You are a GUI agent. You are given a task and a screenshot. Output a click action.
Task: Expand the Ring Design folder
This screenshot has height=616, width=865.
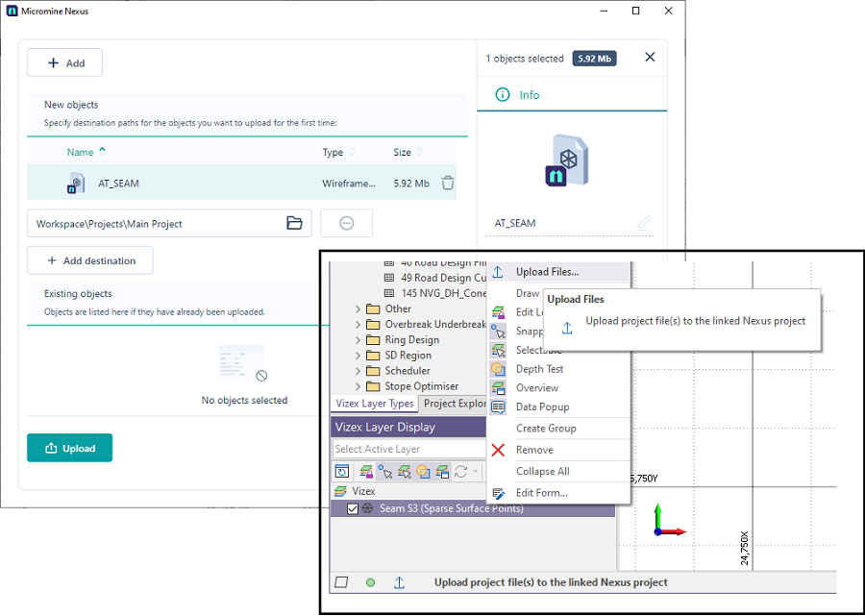[x=358, y=339]
